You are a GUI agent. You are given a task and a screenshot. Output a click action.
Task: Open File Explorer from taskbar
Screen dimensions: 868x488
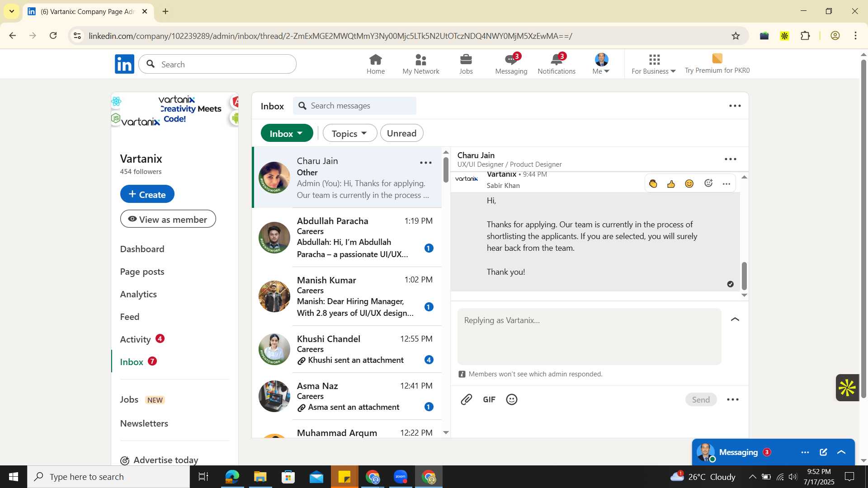point(260,477)
